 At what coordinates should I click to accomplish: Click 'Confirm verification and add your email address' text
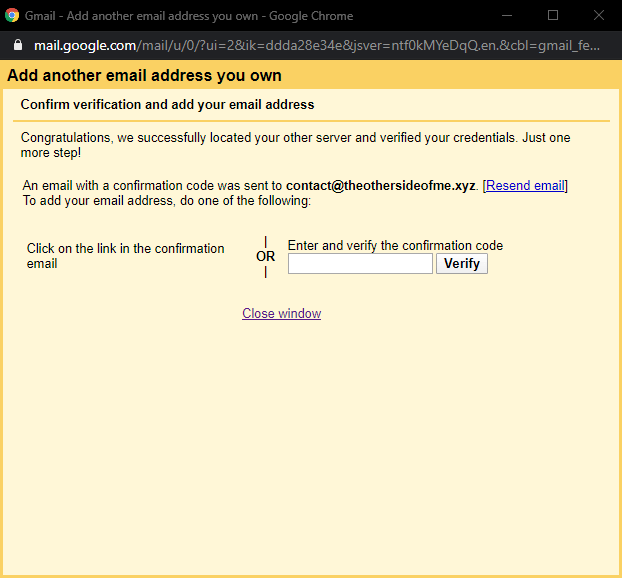(167, 104)
